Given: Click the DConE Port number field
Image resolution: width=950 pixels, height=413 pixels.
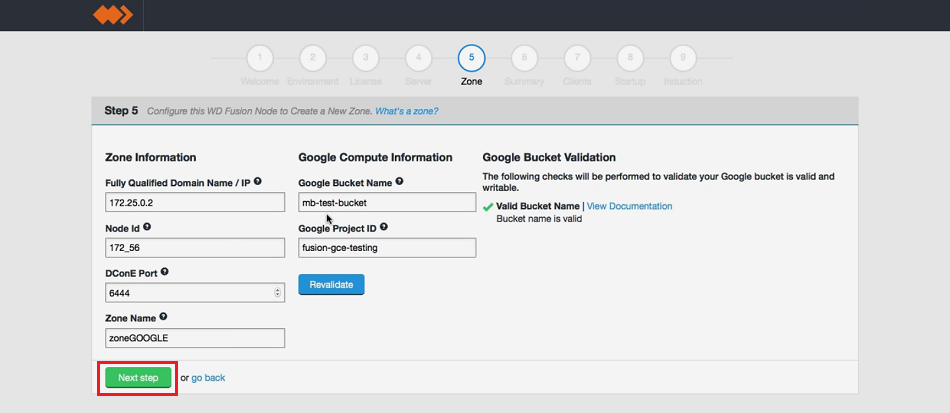Looking at the screenshot, I should 194,293.
